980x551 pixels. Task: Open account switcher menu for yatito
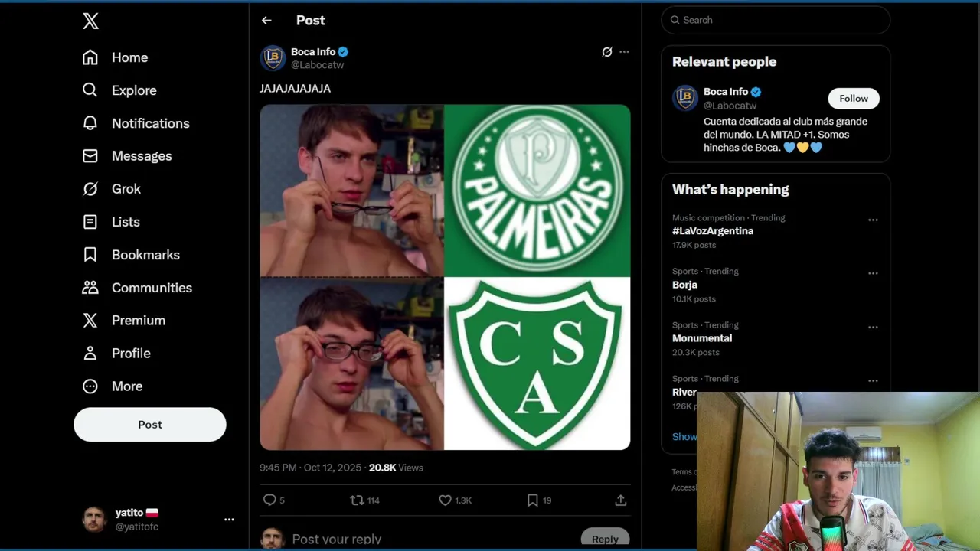click(x=229, y=519)
